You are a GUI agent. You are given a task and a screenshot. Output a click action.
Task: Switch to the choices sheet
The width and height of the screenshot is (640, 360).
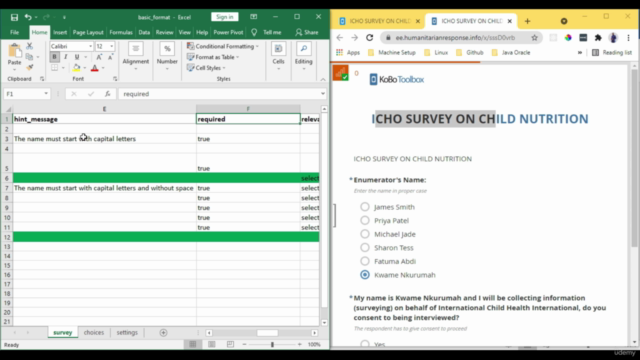(94, 333)
